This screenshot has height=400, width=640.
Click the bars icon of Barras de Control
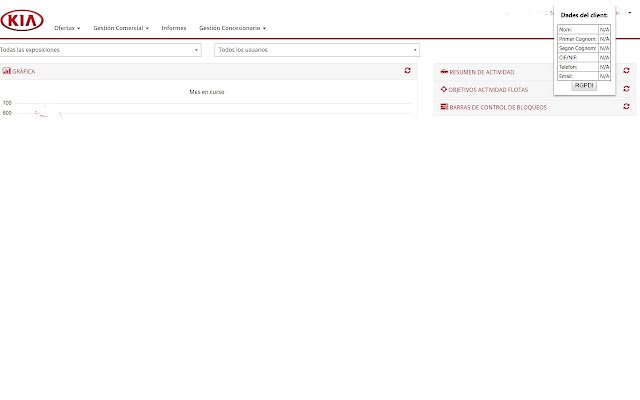pyautogui.click(x=444, y=107)
